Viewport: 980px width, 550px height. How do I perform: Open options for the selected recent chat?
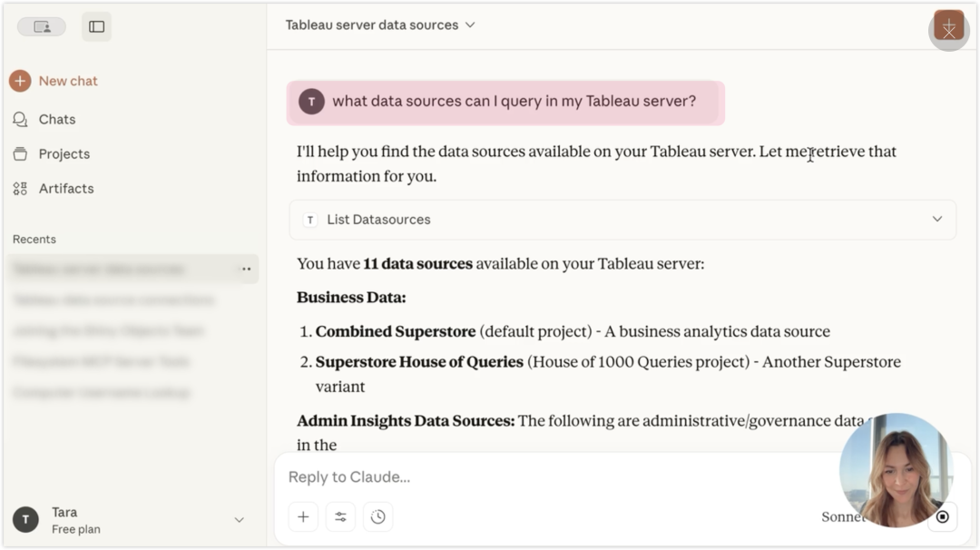pyautogui.click(x=246, y=270)
